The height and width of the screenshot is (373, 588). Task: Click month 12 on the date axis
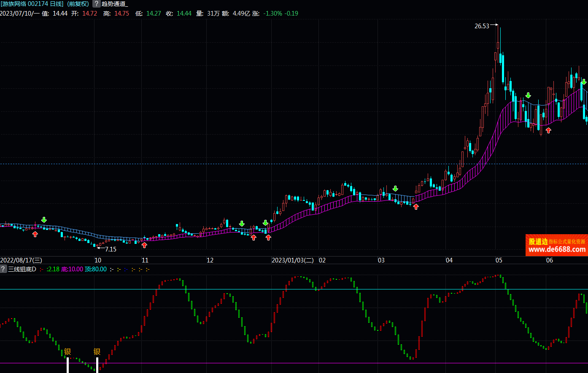(210, 260)
